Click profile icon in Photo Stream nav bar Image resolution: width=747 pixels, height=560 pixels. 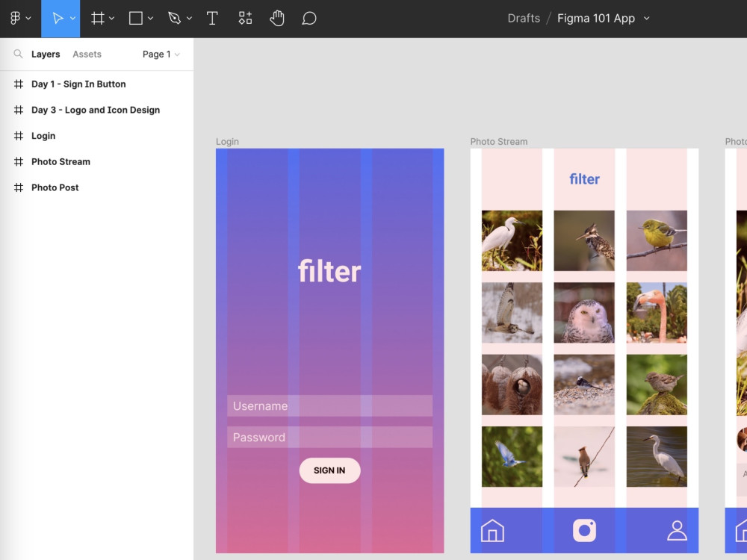677,530
